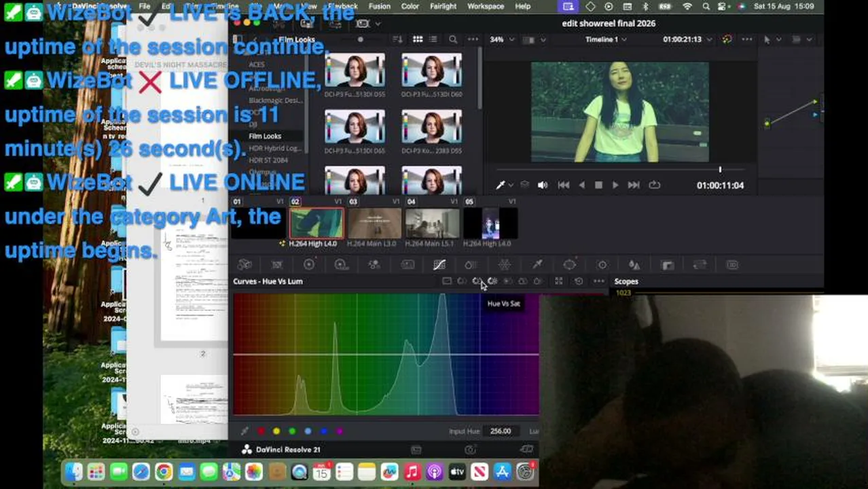Open the Motion Effects palette icon
The height and width of the screenshot is (489, 868).
point(407,265)
